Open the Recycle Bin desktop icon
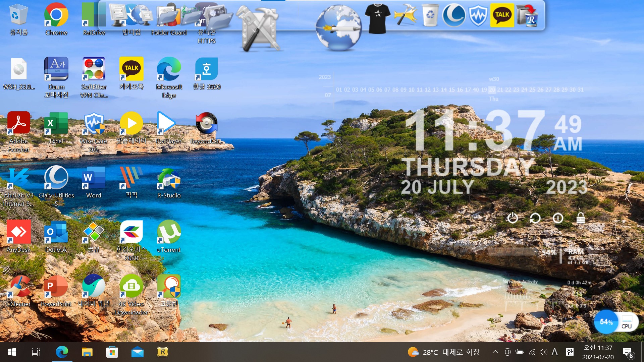The height and width of the screenshot is (362, 644). 18,19
